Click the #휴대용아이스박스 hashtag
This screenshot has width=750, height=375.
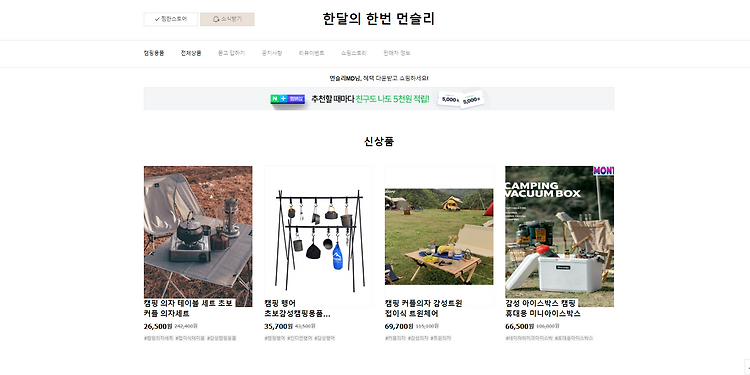[x=574, y=338]
